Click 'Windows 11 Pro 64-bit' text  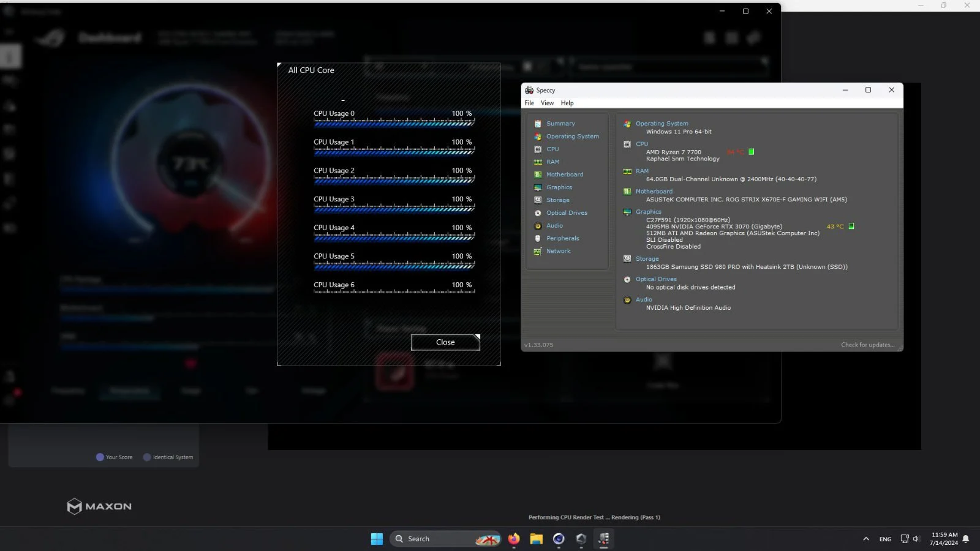(679, 132)
